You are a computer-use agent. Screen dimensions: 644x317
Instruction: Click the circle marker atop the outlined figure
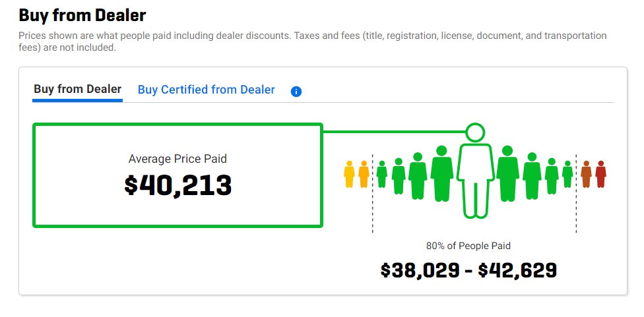(474, 132)
